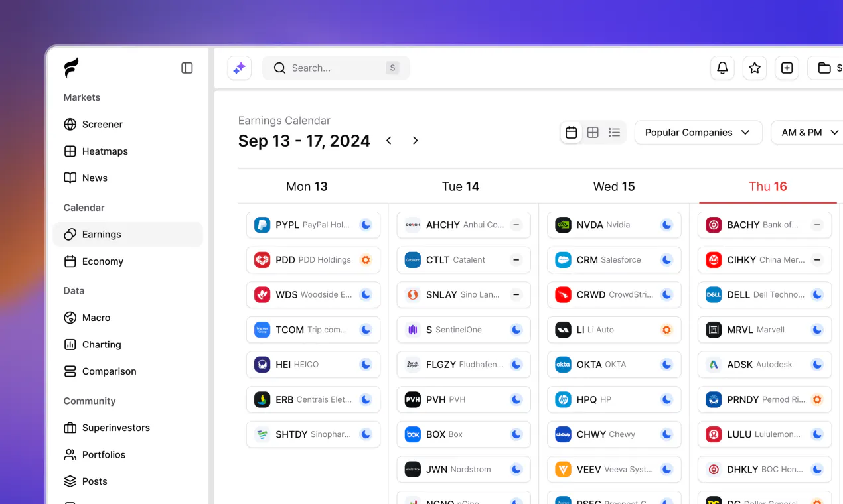Click the app logo in sidebar
Screen dimensions: 843x504
tap(71, 68)
